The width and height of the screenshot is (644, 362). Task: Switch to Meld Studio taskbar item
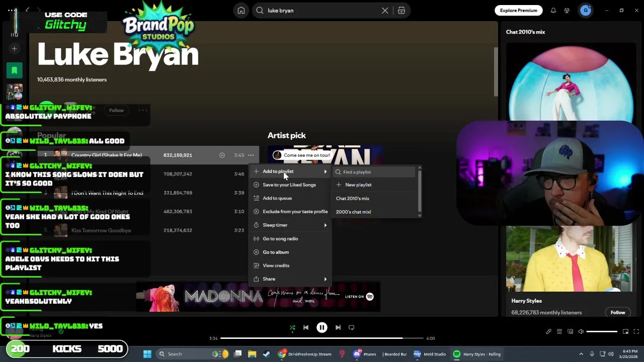tap(430, 354)
